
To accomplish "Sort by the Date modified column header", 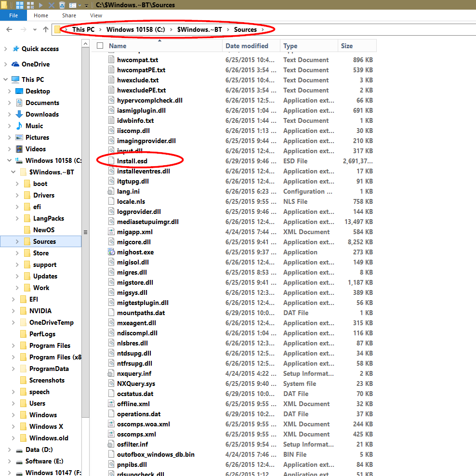I will point(251,46).
